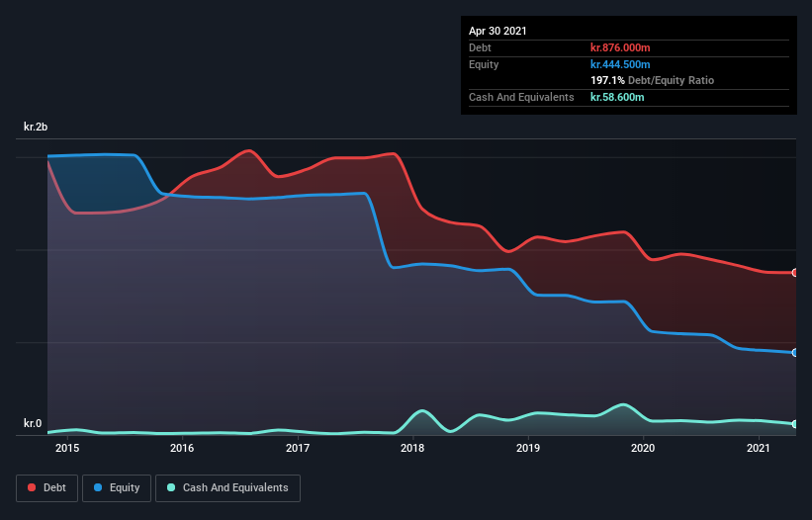Click the kr.58.600m cash value
Viewport: 812px width, 520px height.
point(617,97)
